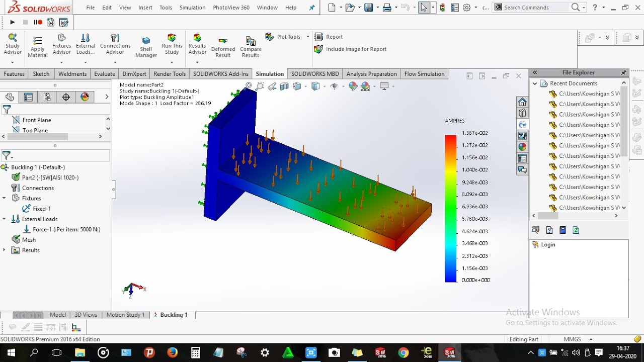This screenshot has height=362, width=644.
Task: Open Motion Study 1 tab
Action: coord(125,315)
